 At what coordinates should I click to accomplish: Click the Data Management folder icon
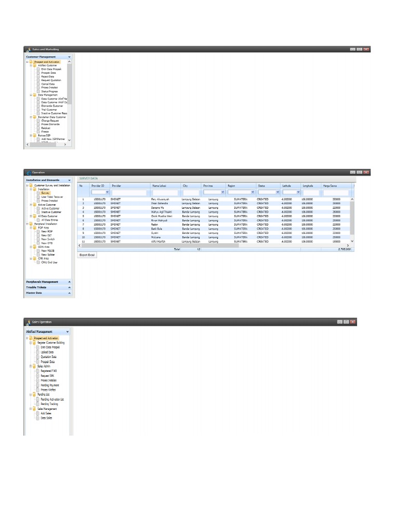(35, 95)
